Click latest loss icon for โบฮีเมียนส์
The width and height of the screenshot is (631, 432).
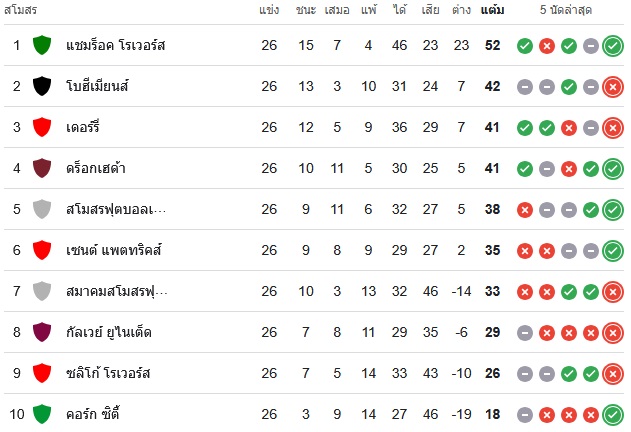(613, 87)
